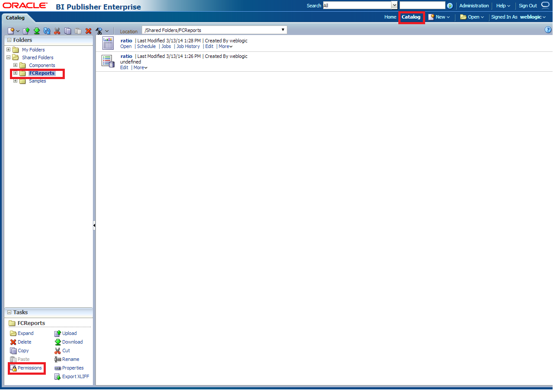The image size is (553, 392).
Task: Click the ratio report chart icon
Action: click(x=108, y=43)
